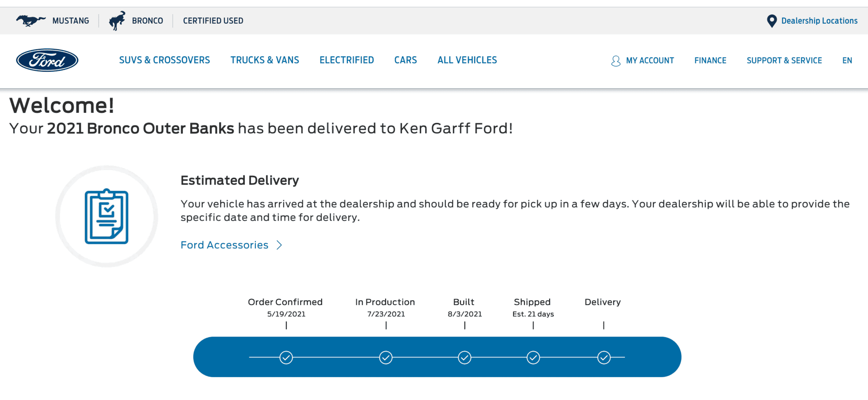Screen dimensions: 868x400
Task: Open the Support & Service menu
Action: [x=784, y=60]
